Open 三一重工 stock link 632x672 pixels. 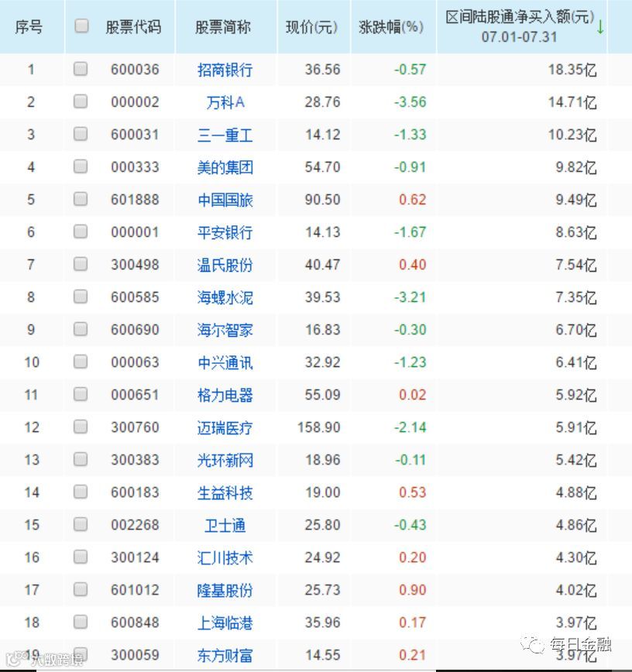[x=225, y=135]
